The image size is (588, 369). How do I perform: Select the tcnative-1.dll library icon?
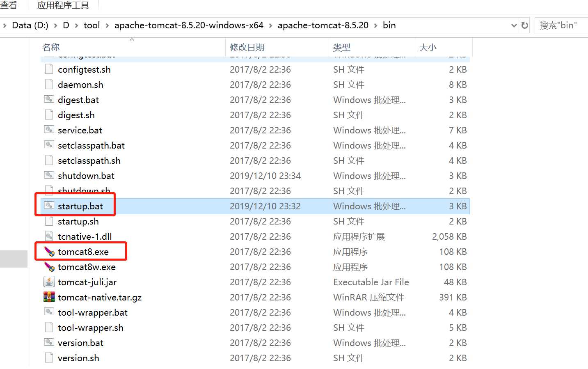tap(49, 236)
